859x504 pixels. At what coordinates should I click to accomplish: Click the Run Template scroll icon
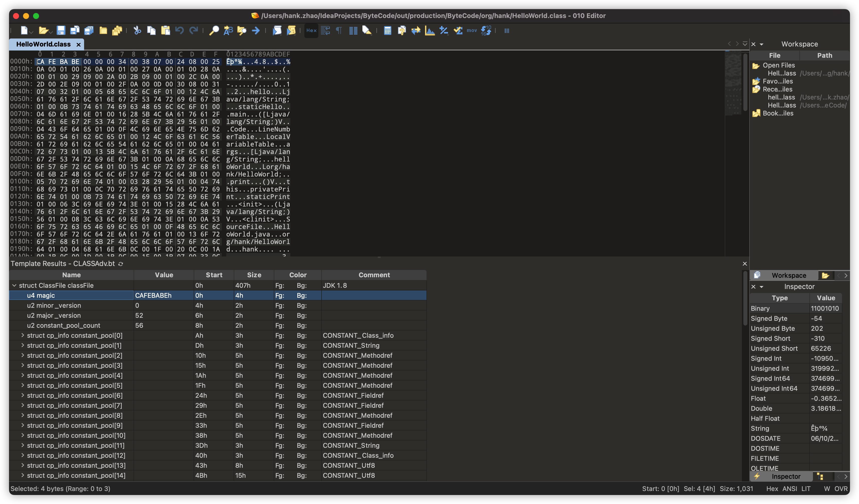coord(291,31)
